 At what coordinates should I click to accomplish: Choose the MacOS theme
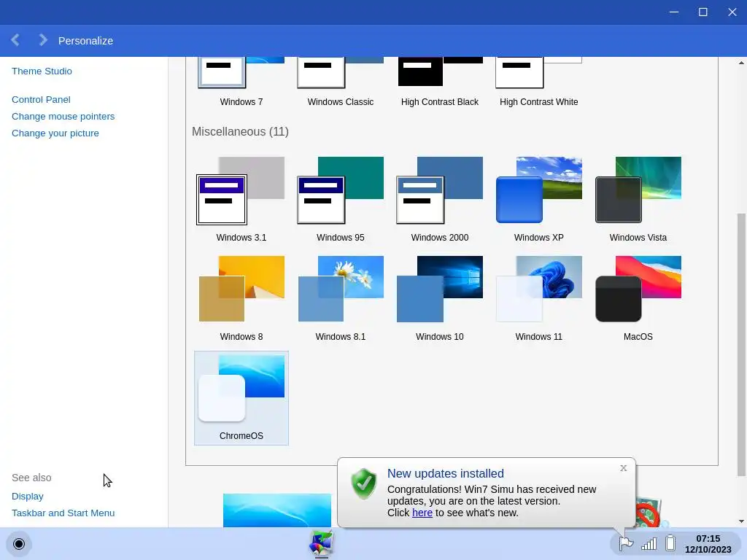pyautogui.click(x=638, y=298)
